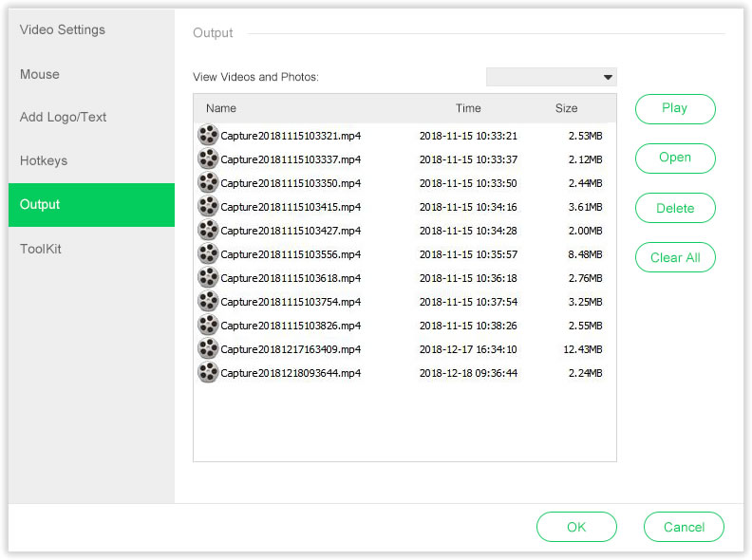
Task: Select file name Capture20181115103427.mp4
Action: [291, 231]
